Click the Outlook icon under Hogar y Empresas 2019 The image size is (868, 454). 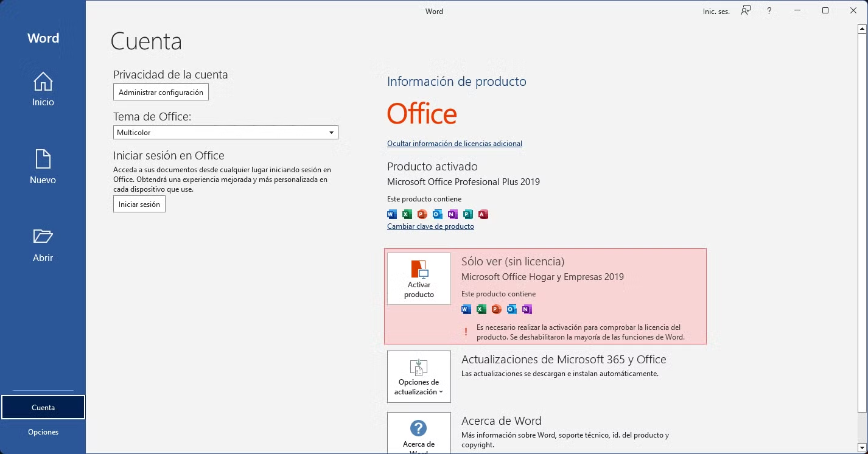(512, 309)
